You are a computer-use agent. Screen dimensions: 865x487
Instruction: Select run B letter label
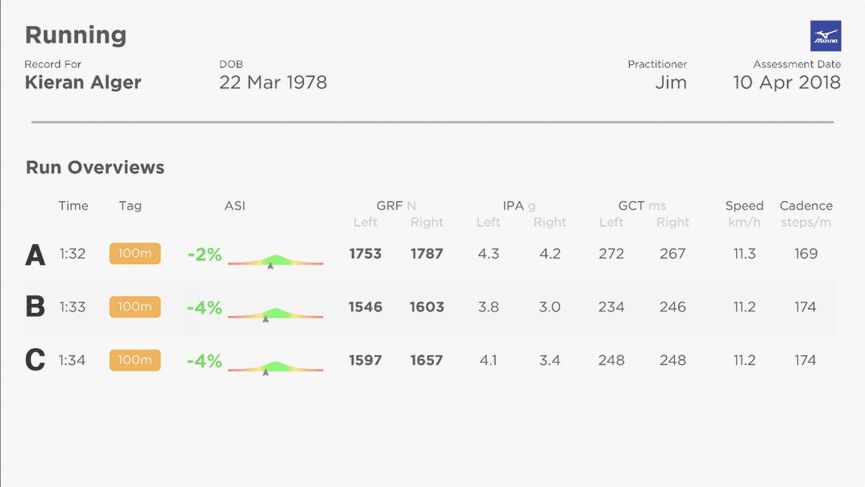[x=35, y=307]
